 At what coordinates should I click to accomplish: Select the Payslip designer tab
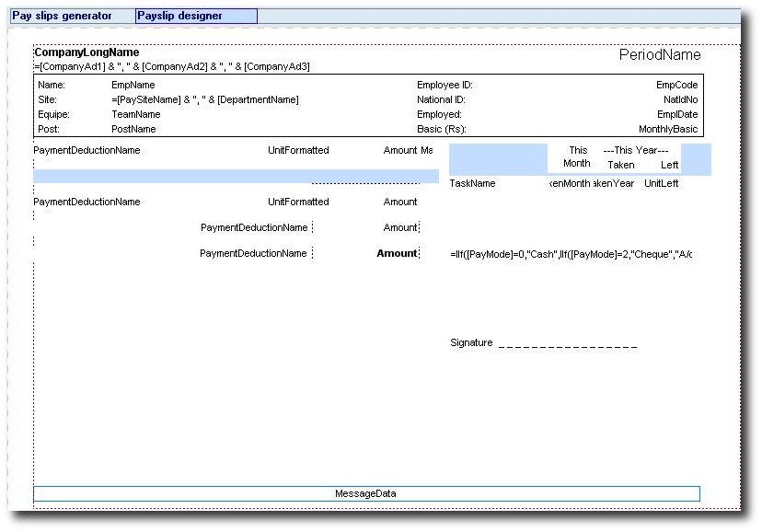point(180,16)
